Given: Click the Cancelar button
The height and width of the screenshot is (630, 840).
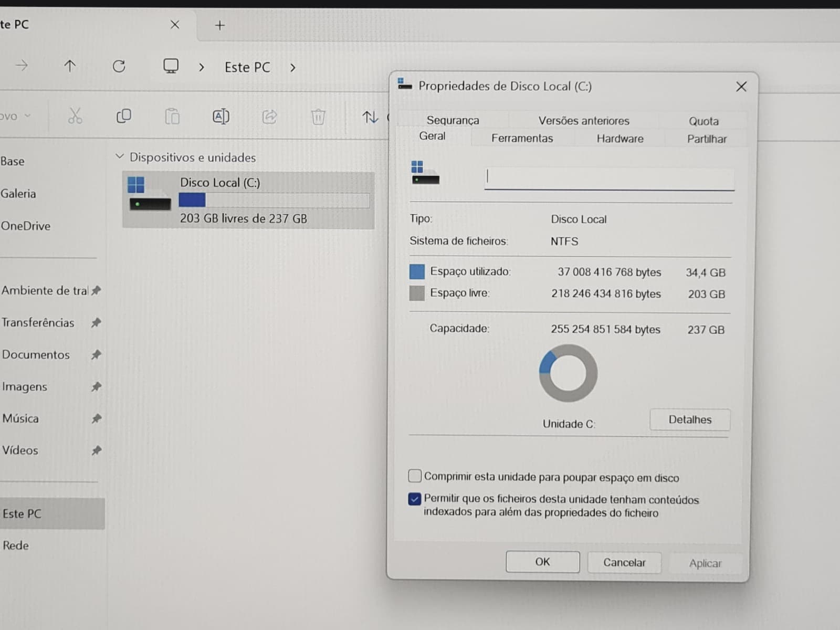Looking at the screenshot, I should (624, 562).
